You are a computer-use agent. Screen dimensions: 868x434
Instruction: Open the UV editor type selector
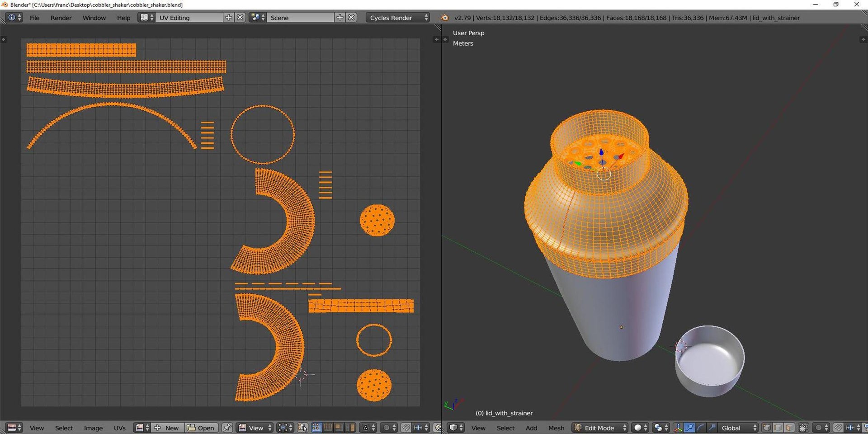point(14,428)
